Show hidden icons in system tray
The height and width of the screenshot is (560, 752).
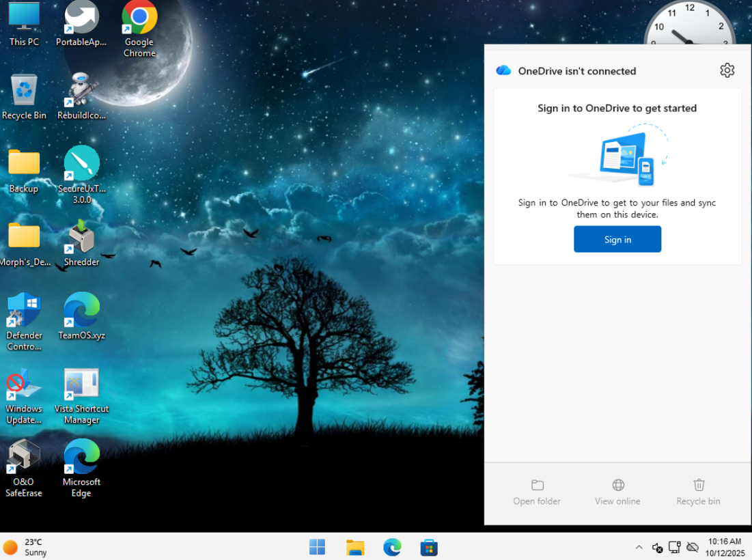(639, 548)
